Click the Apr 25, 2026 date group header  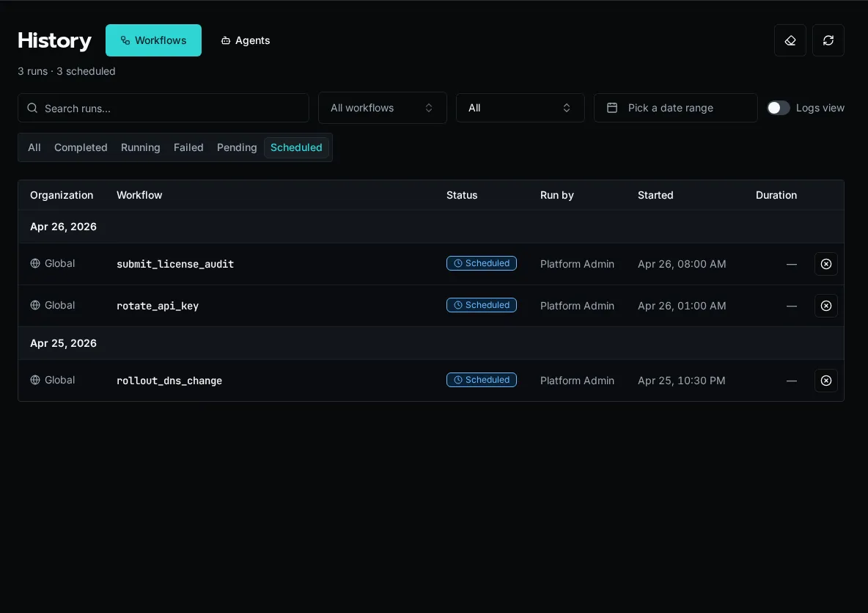pos(431,343)
